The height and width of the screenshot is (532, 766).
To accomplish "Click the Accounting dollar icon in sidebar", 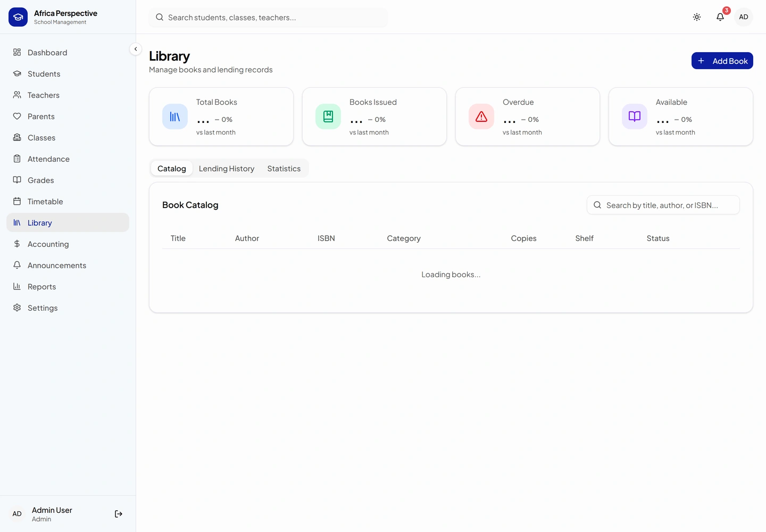I will click(17, 244).
